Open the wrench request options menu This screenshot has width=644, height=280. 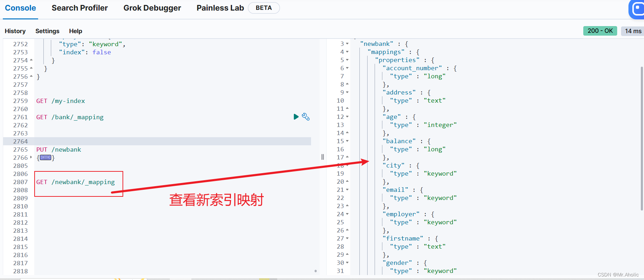pyautogui.click(x=306, y=117)
